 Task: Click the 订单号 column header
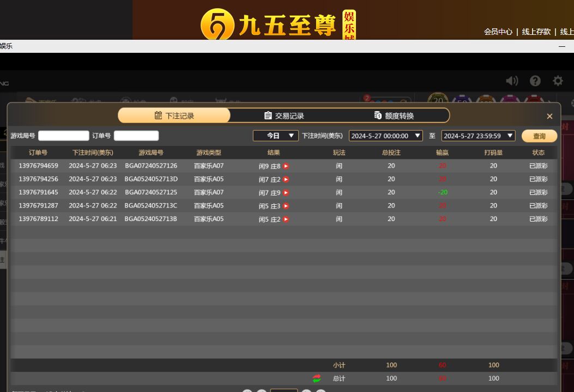point(38,152)
